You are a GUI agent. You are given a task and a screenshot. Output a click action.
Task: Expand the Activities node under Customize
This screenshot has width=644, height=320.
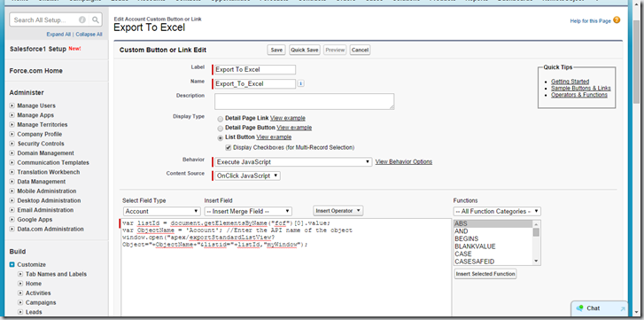coord(20,293)
